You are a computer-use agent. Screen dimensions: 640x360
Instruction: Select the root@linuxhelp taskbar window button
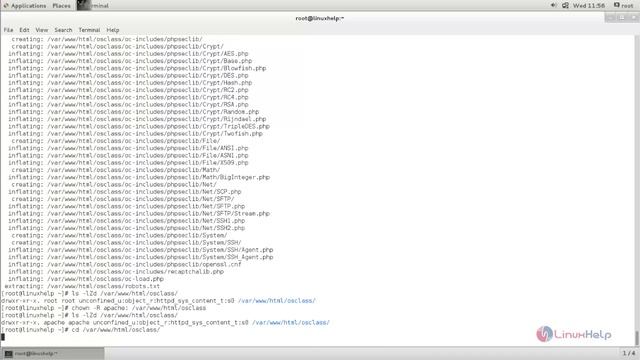click(53, 353)
